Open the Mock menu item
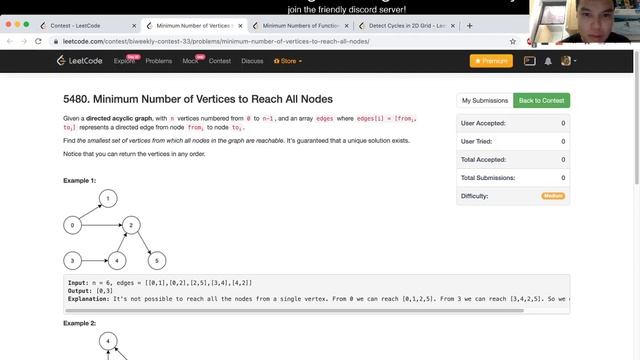The width and height of the screenshot is (640, 360). pyautogui.click(x=190, y=61)
